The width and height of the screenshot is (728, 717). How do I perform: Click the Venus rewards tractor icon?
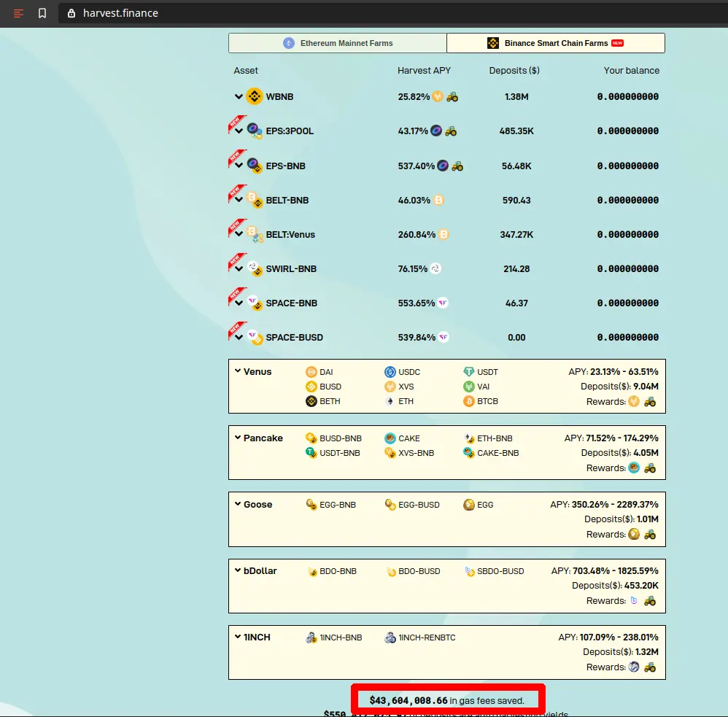tap(650, 402)
